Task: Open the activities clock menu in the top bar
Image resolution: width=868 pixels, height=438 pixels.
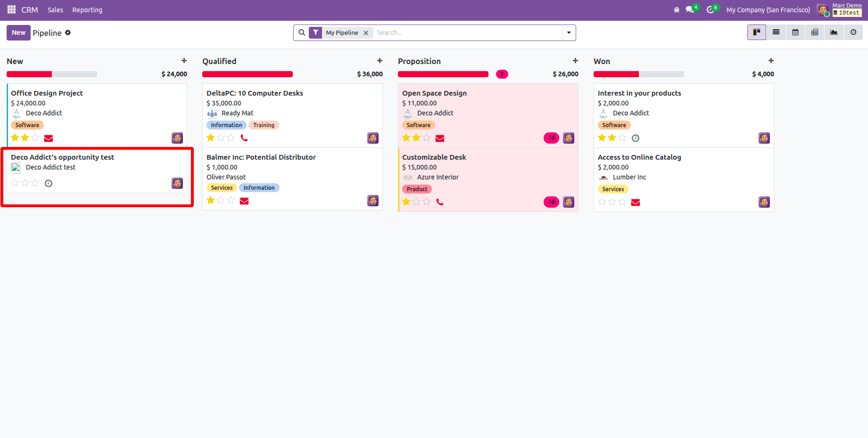Action: pos(710,9)
